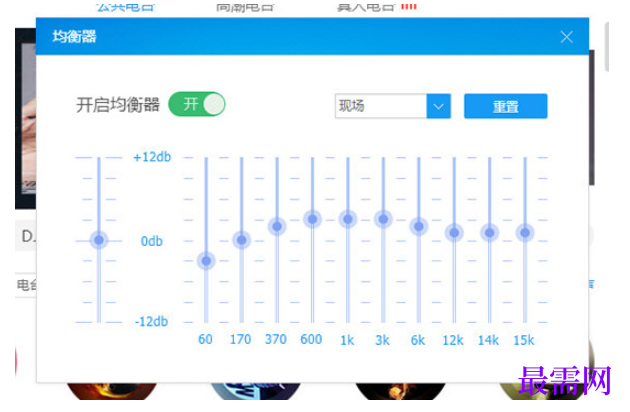Click the 370 Hz band slider handle

point(277,227)
